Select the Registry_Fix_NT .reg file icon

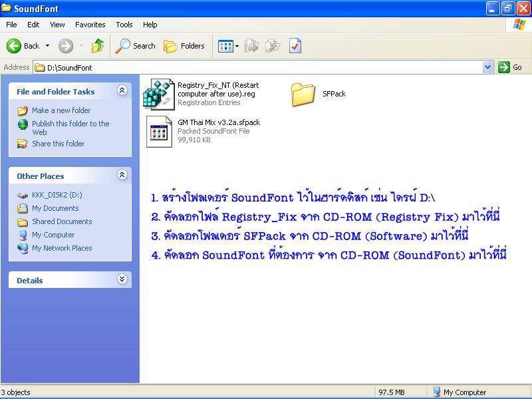[x=158, y=94]
